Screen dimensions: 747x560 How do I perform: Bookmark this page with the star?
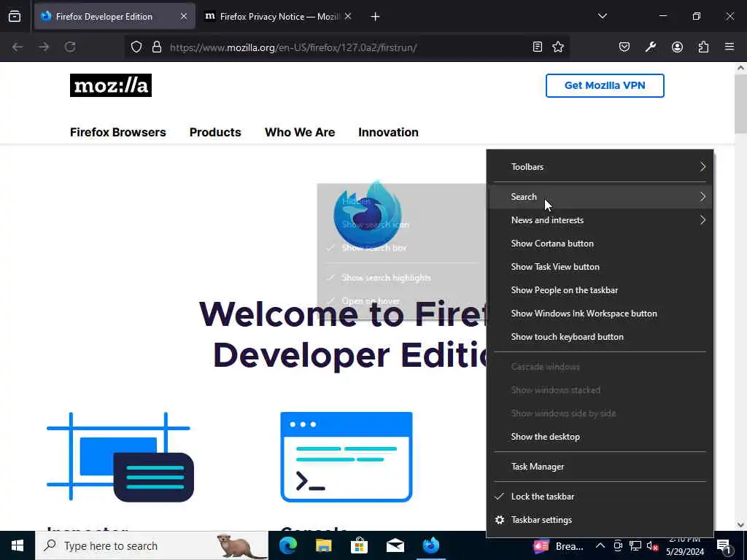[x=558, y=47]
